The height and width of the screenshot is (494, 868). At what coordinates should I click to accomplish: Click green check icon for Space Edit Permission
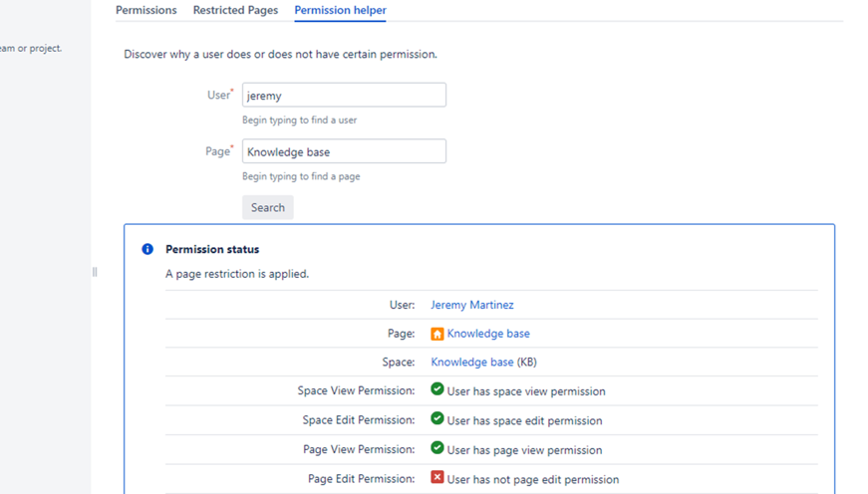(436, 419)
